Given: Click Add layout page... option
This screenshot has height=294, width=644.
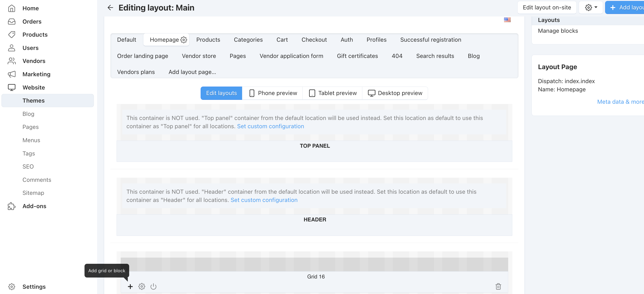Looking at the screenshot, I should pos(192,72).
